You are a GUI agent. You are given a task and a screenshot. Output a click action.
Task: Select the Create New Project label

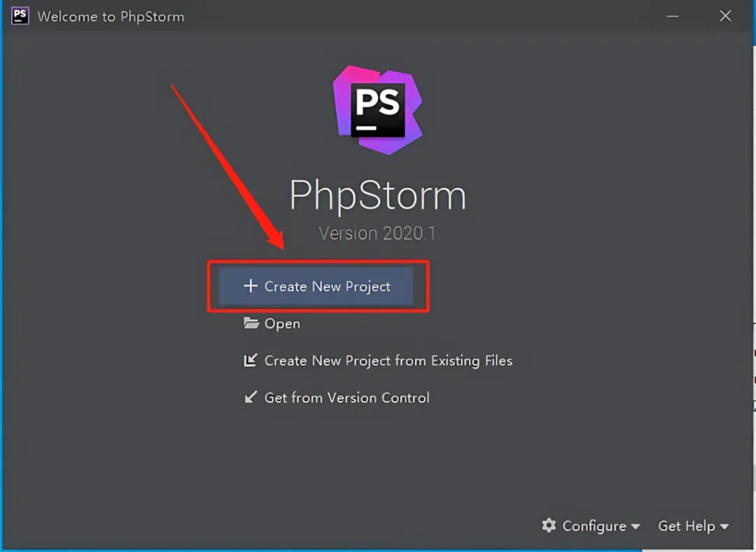[x=327, y=286]
